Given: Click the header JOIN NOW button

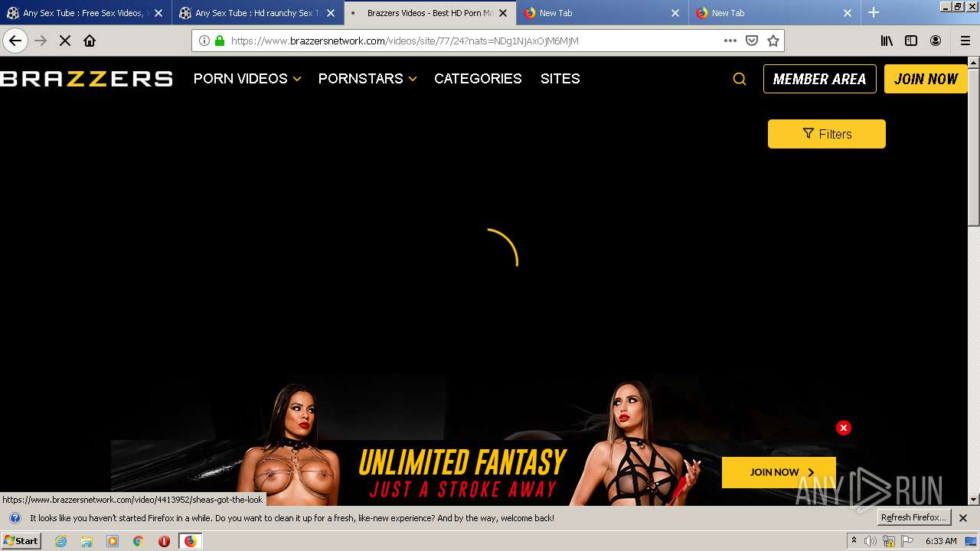Looking at the screenshot, I should pyautogui.click(x=926, y=79).
